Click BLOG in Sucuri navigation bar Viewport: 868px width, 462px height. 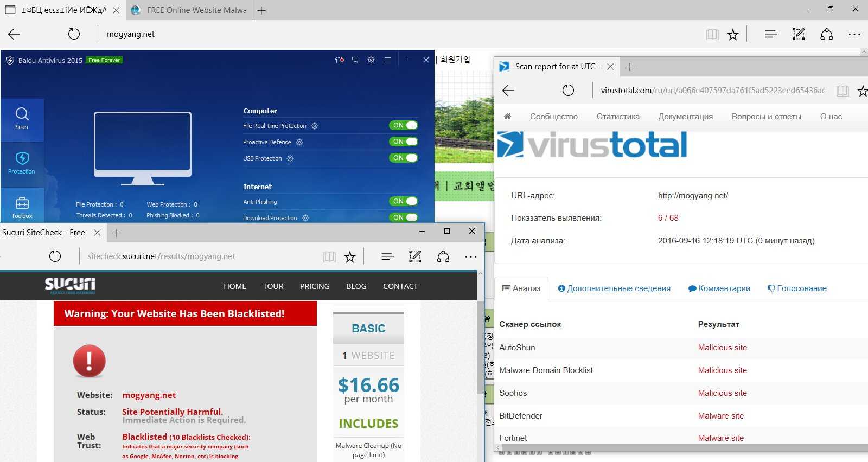click(x=356, y=286)
